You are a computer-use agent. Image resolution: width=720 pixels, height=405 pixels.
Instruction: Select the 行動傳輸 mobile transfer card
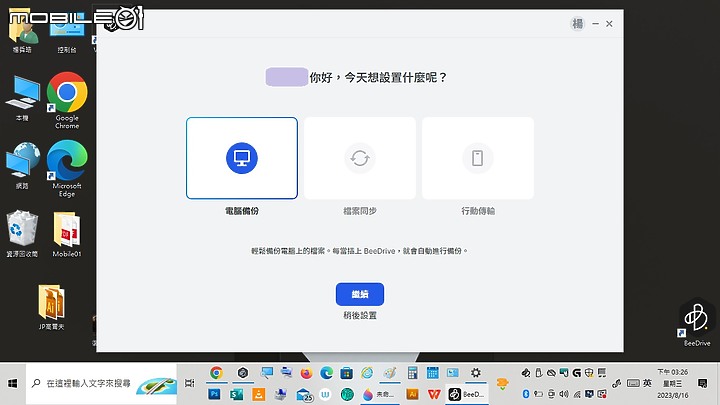pyautogui.click(x=478, y=158)
